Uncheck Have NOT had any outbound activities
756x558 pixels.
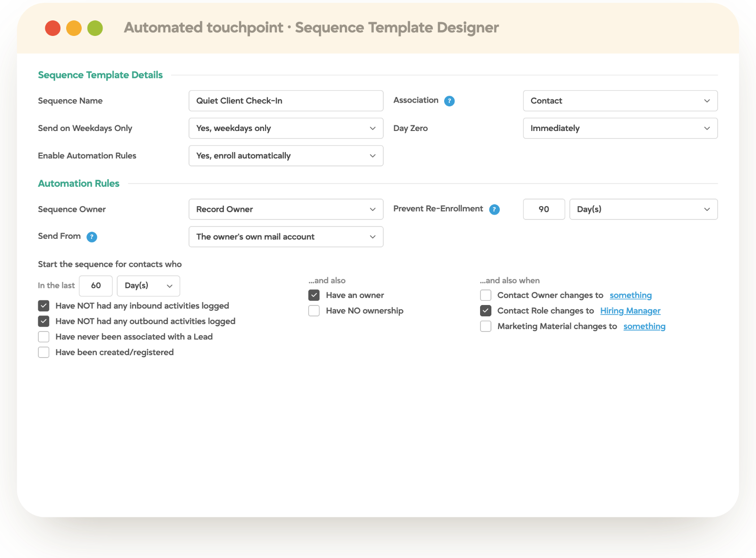(x=43, y=322)
